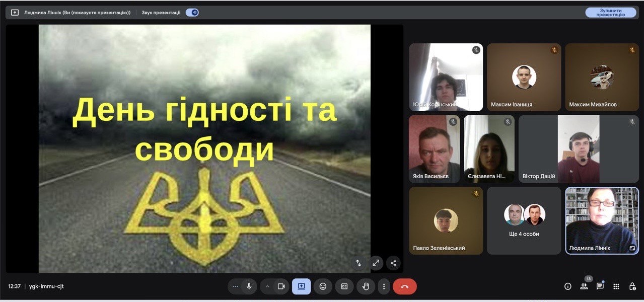The width and height of the screenshot is (644, 302).
Task: Toggle the presentation audio switch
Action: click(x=192, y=13)
